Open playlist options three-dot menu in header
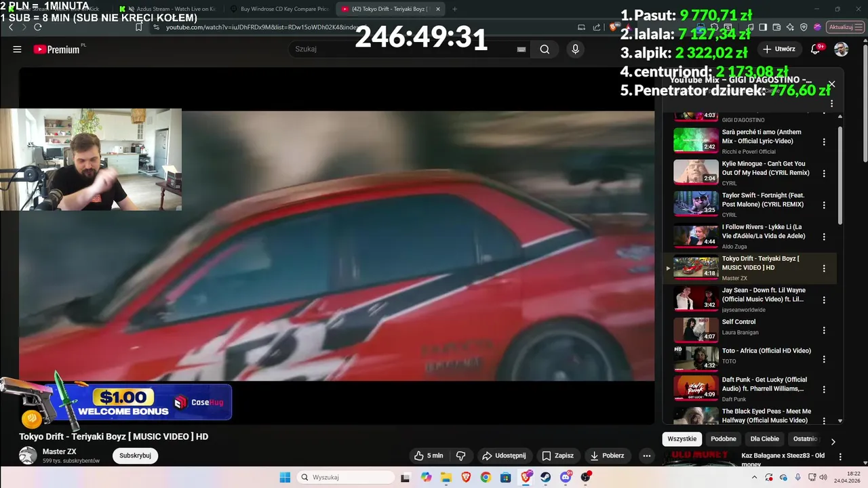The height and width of the screenshot is (488, 868). 831,104
